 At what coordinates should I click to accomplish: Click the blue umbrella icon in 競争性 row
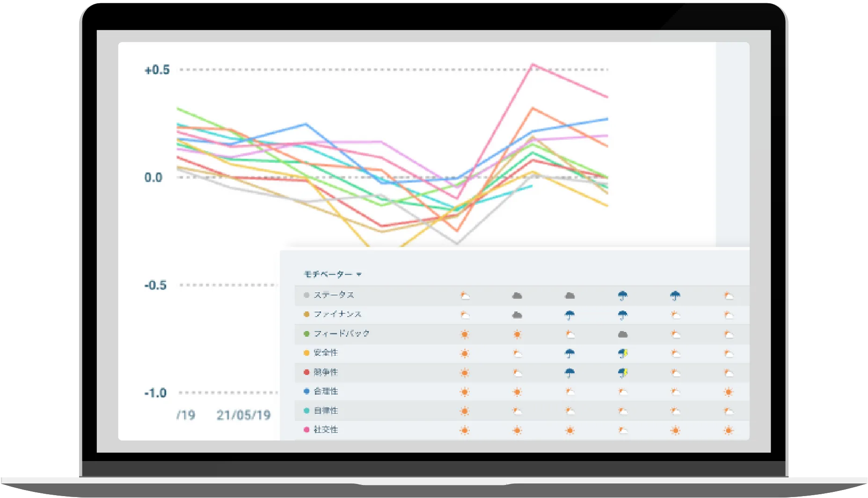(569, 373)
